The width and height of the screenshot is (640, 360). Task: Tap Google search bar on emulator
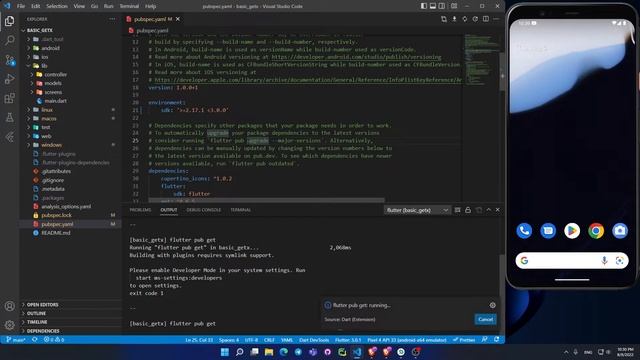[x=572, y=261]
